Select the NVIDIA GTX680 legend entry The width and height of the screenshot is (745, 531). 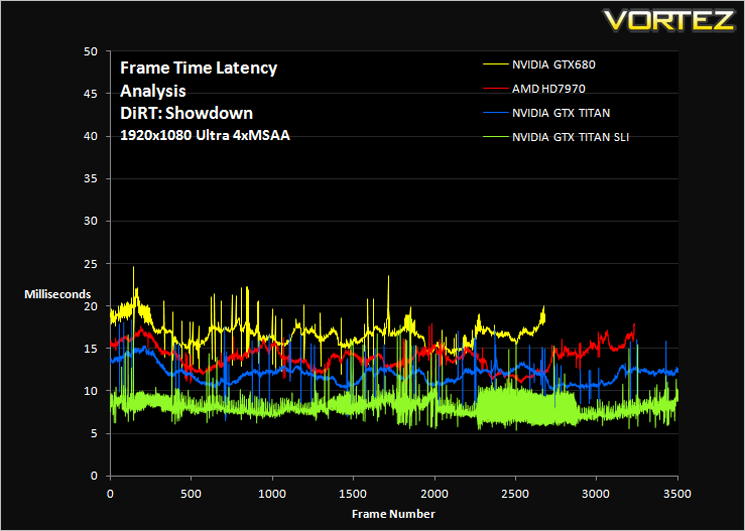point(539,65)
